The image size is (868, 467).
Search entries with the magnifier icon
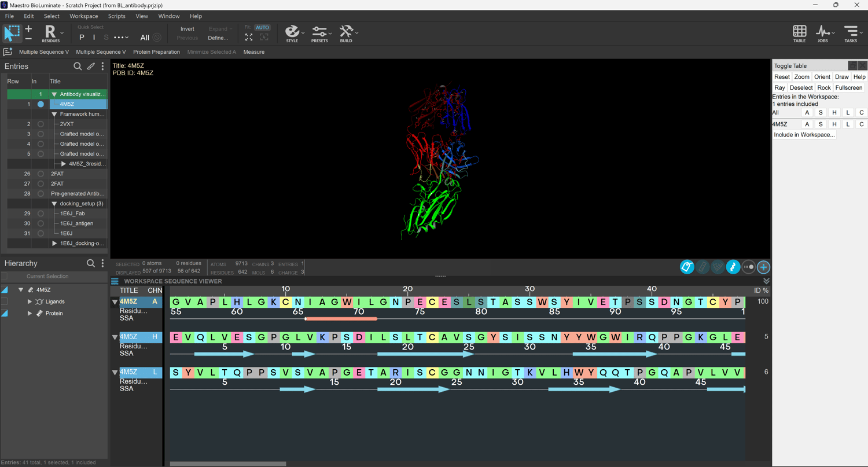coord(78,67)
